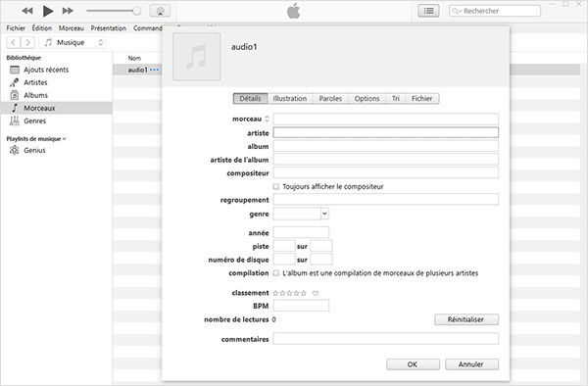Viewport: 588px width, 386px height.
Task: Switch to the Fichier tab in dialog
Action: tap(421, 99)
